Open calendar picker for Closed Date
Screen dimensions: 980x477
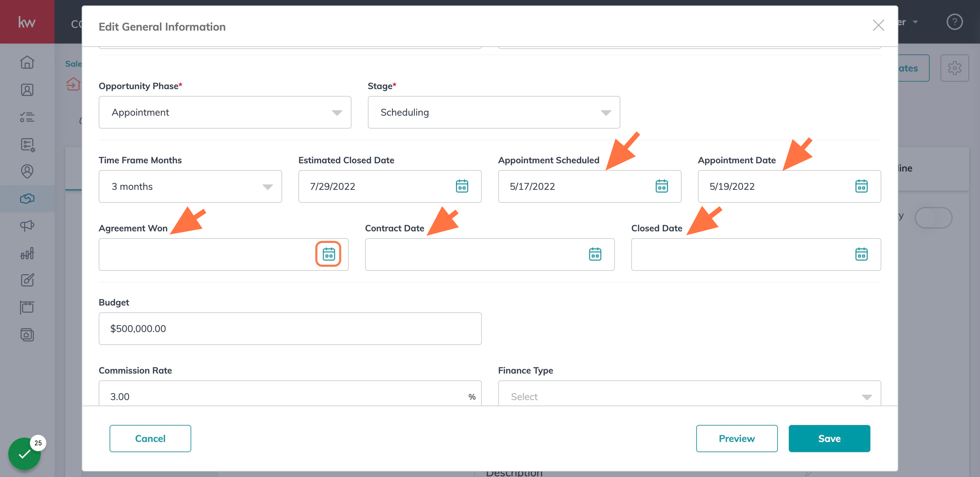(x=861, y=254)
